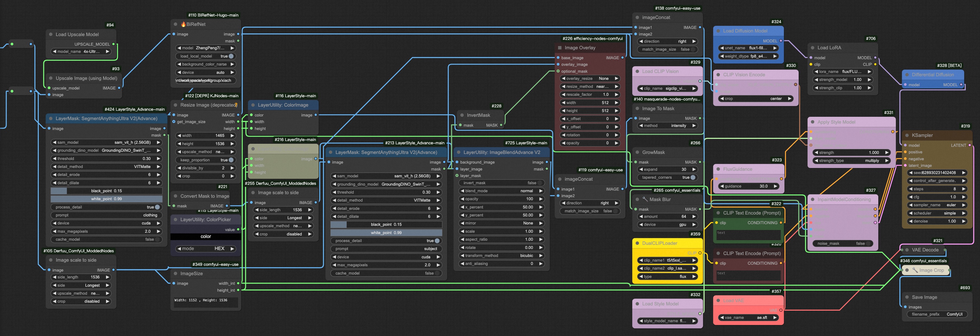Screen dimensions: 980x336
Task: Click the Image Overlay node's square header icon
Action: [x=560, y=48]
